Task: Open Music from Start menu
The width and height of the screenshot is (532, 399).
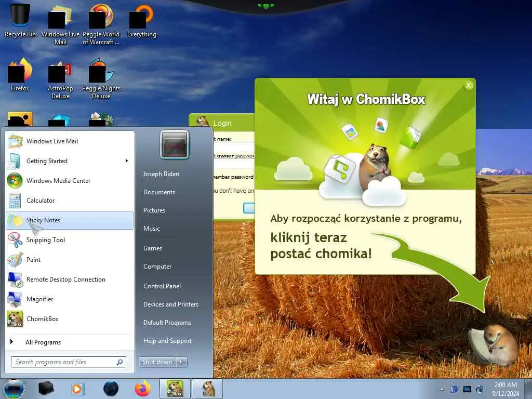Action: click(152, 229)
